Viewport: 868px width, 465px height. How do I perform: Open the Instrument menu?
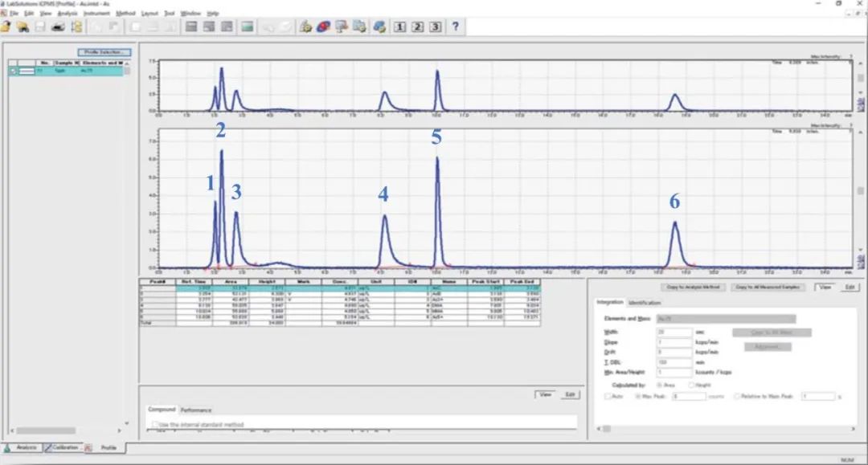tap(95, 14)
